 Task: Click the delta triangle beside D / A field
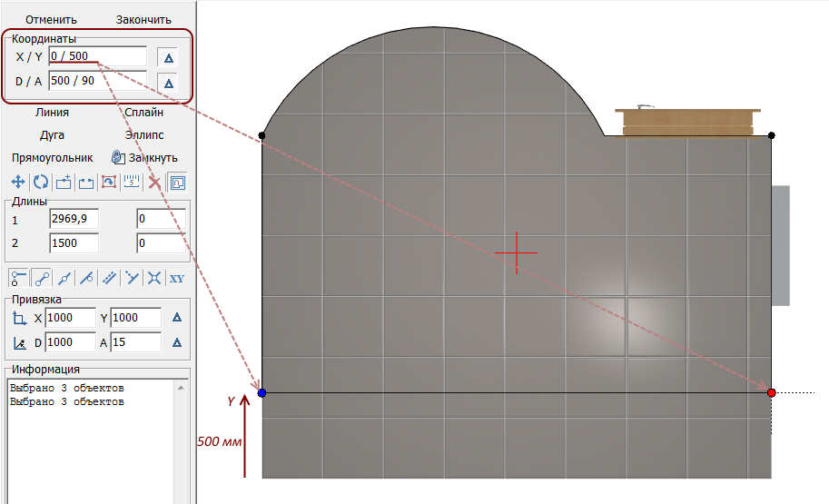coord(167,84)
